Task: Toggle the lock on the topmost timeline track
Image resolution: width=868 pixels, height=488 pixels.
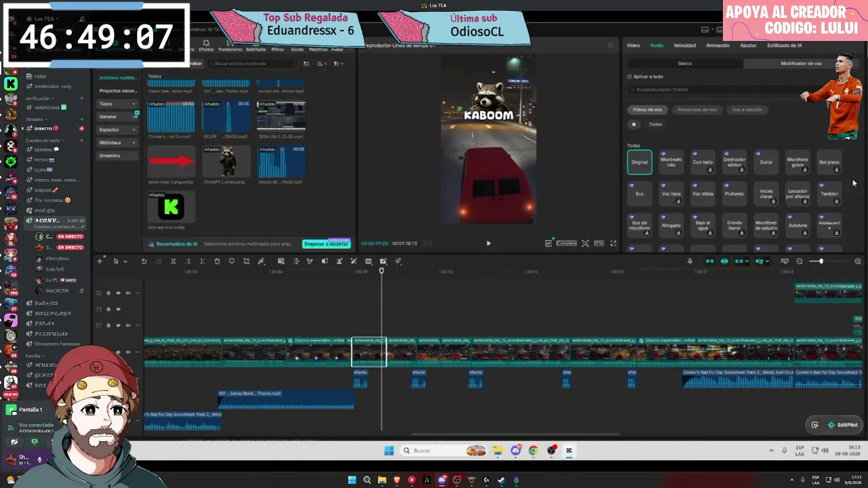Action: tap(108, 293)
